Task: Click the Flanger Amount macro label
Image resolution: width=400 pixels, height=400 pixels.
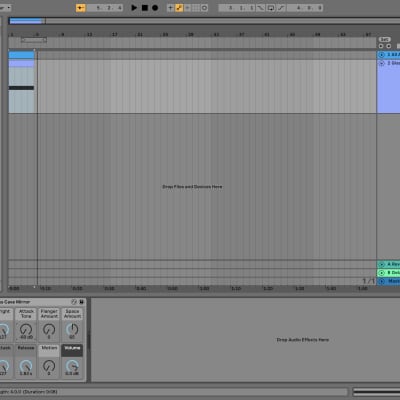Action: 49,313
